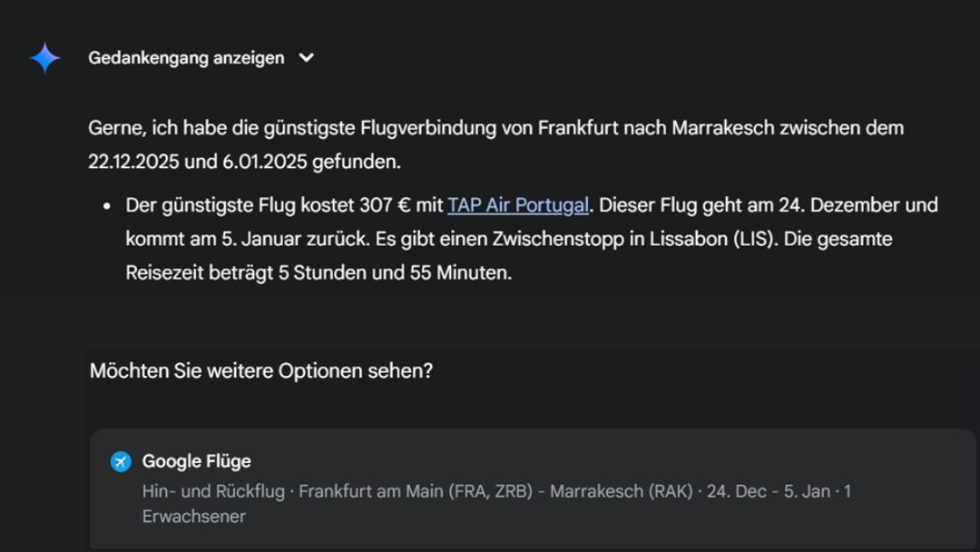This screenshot has height=552, width=980.
Task: Open the TAP Air Portugal link
Action: tap(518, 205)
